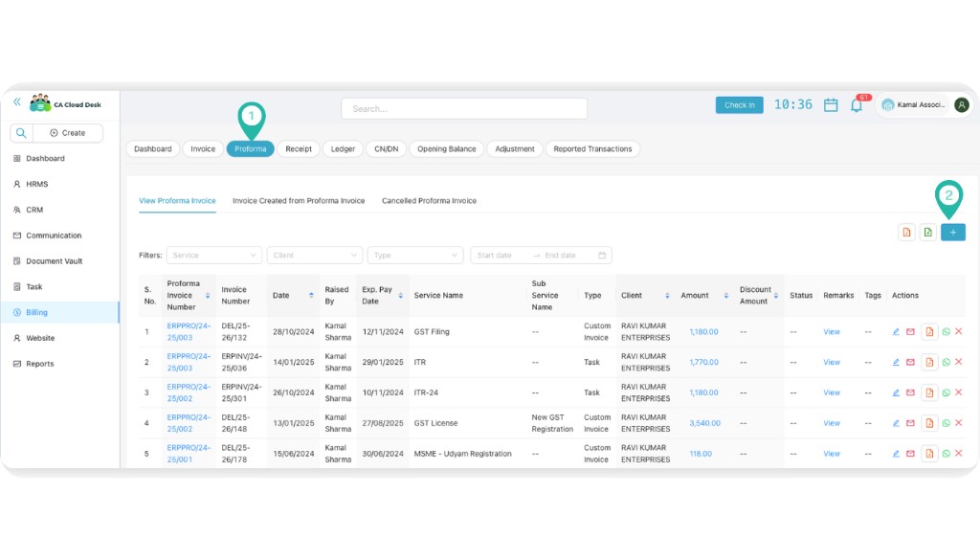Open the notifications bell
Viewport: 980px width, 560px height.
tap(857, 105)
